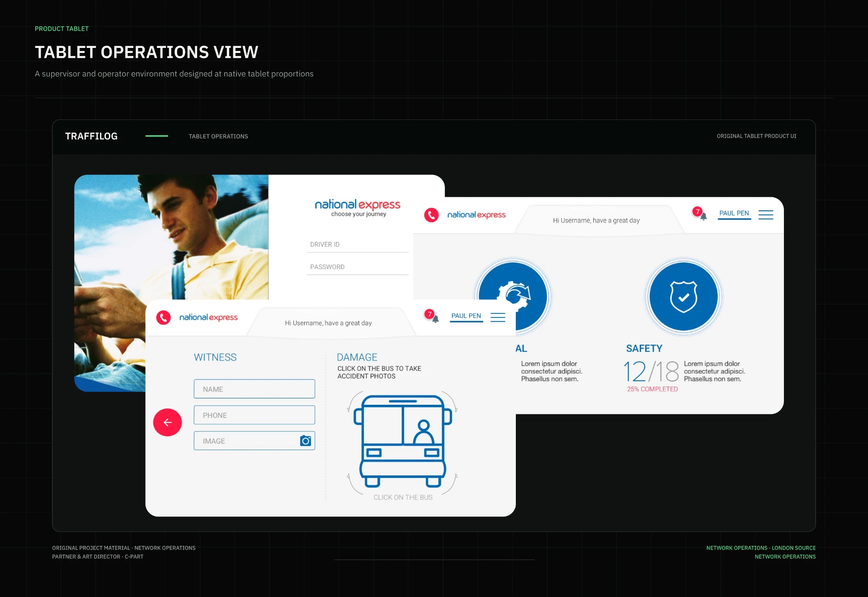Click the red phone icon on the witness screen

(x=163, y=317)
